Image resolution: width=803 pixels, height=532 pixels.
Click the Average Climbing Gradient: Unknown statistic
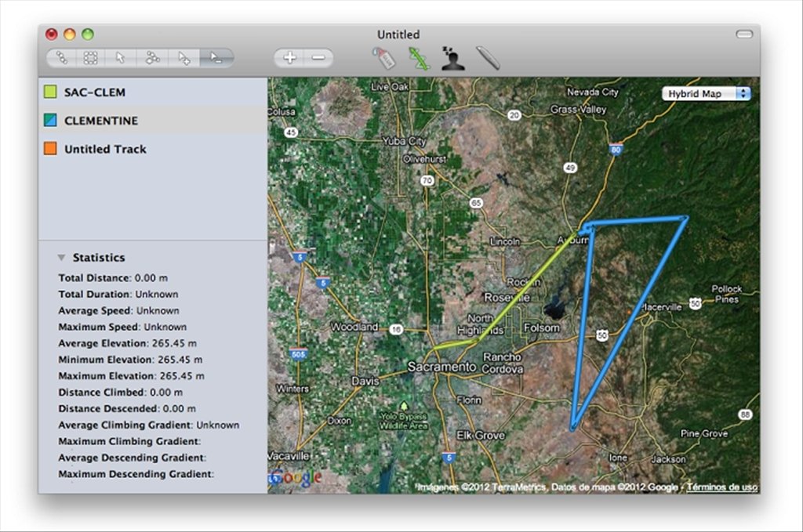pos(148,425)
